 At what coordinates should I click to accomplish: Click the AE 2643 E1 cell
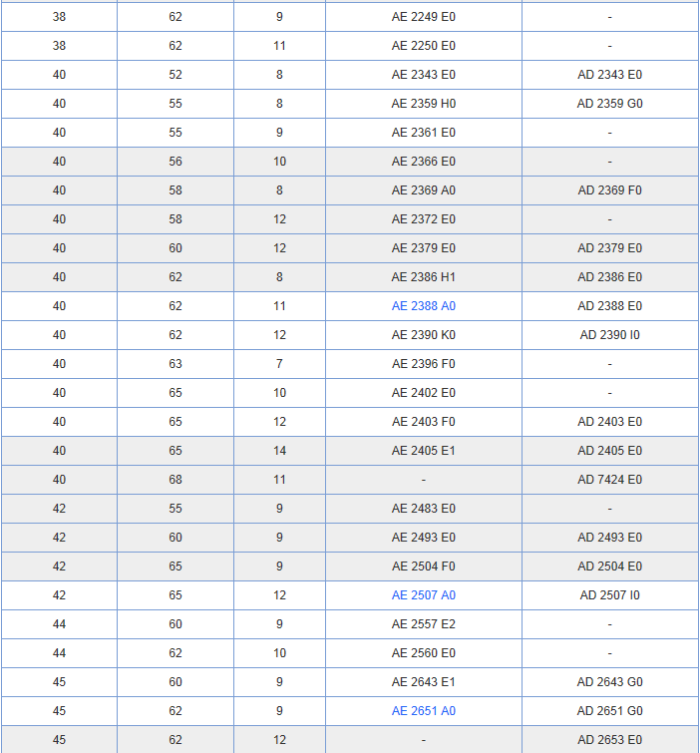(x=423, y=682)
